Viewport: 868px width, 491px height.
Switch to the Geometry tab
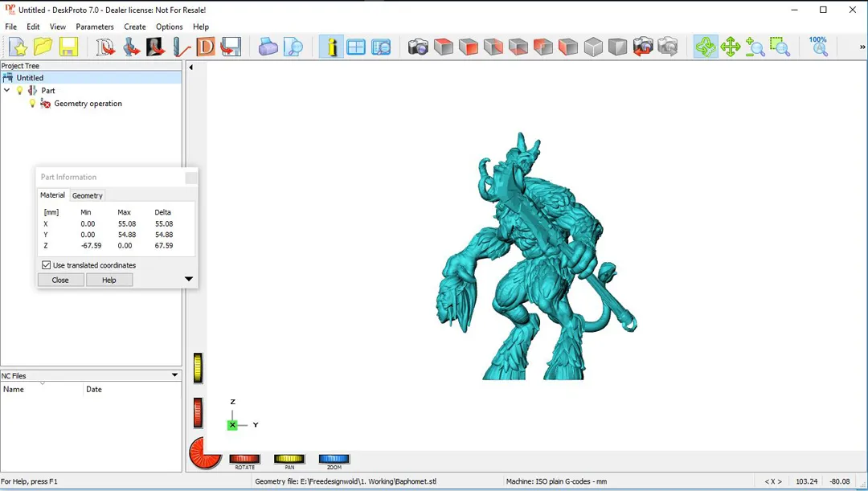point(88,195)
